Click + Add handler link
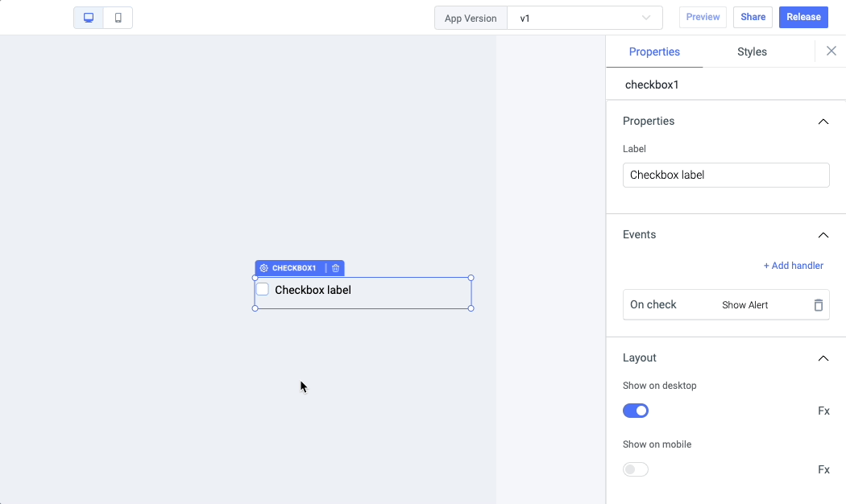Viewport: 846px width, 504px height. point(793,266)
